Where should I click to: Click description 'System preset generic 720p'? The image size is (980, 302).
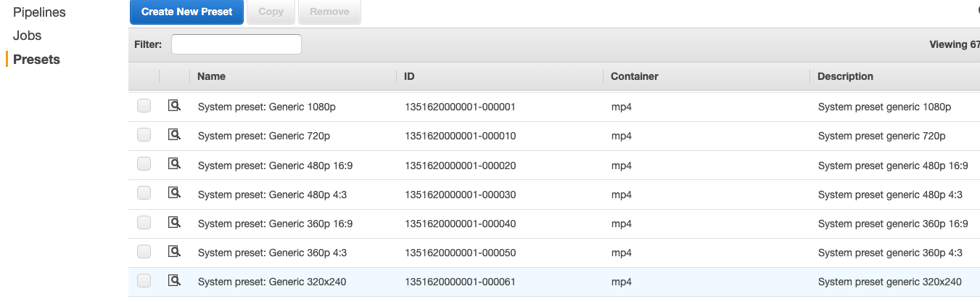(882, 136)
